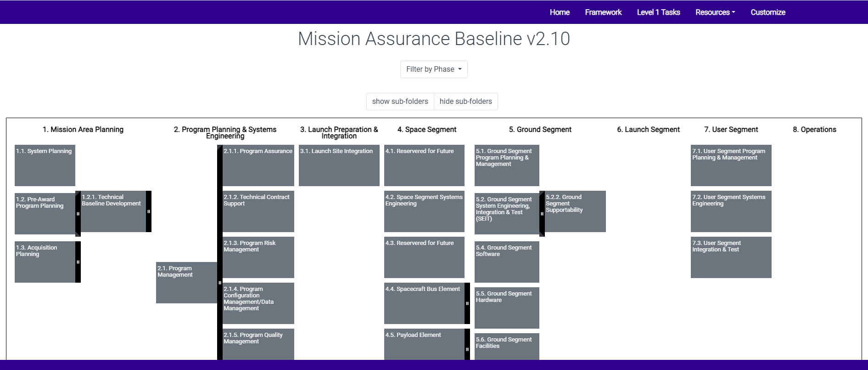Viewport: 868px width, 370px height.
Task: Select 4.1 Reservered for Future box
Action: pos(424,165)
